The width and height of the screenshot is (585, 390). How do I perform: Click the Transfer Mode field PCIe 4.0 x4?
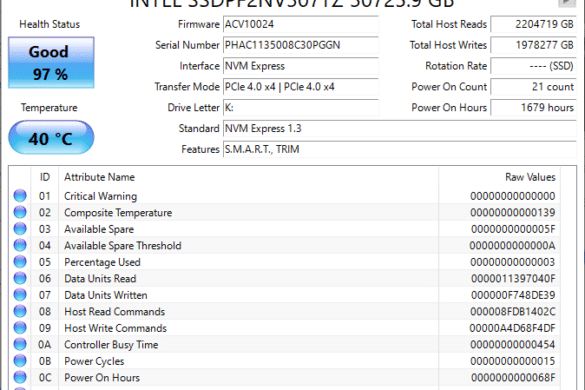point(301,87)
